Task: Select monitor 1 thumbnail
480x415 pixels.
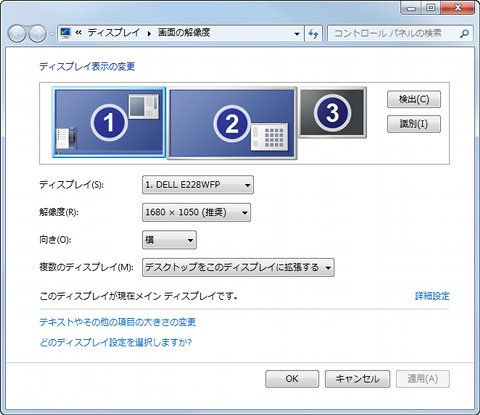Action: tap(109, 122)
